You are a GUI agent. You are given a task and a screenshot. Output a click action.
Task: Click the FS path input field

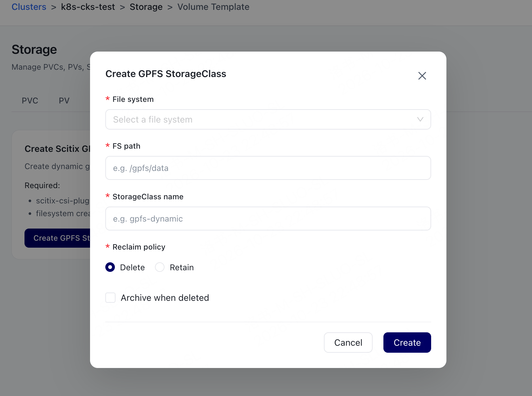tap(268, 168)
